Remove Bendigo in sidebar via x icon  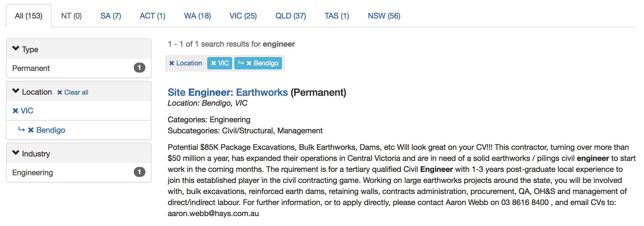point(31,130)
